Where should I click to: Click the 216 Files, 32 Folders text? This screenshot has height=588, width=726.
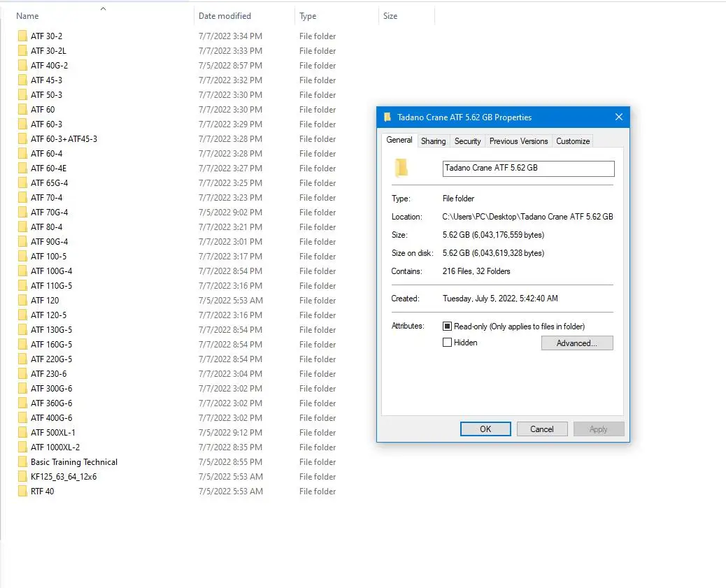476,271
